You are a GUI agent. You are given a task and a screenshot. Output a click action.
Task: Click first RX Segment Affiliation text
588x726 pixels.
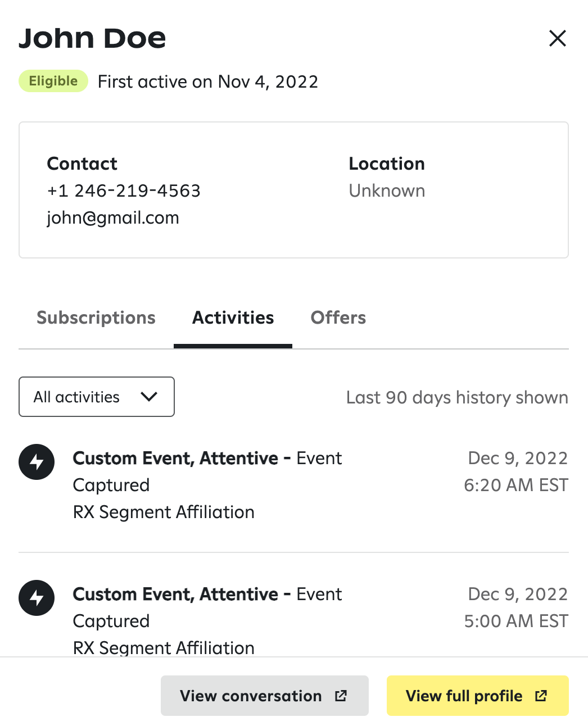(164, 512)
